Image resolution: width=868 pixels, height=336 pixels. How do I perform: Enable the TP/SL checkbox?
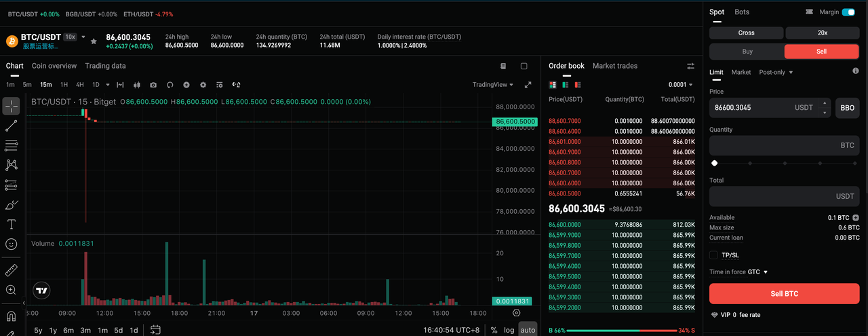pyautogui.click(x=713, y=255)
